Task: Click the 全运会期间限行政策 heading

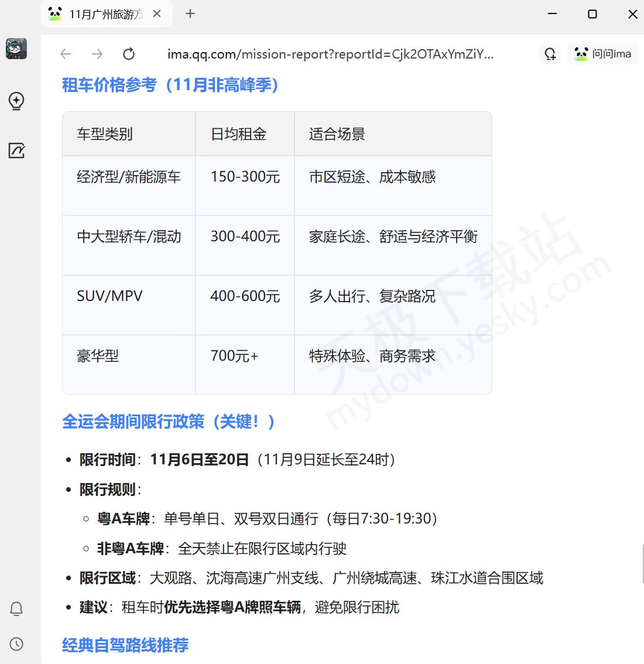Action: [x=169, y=422]
